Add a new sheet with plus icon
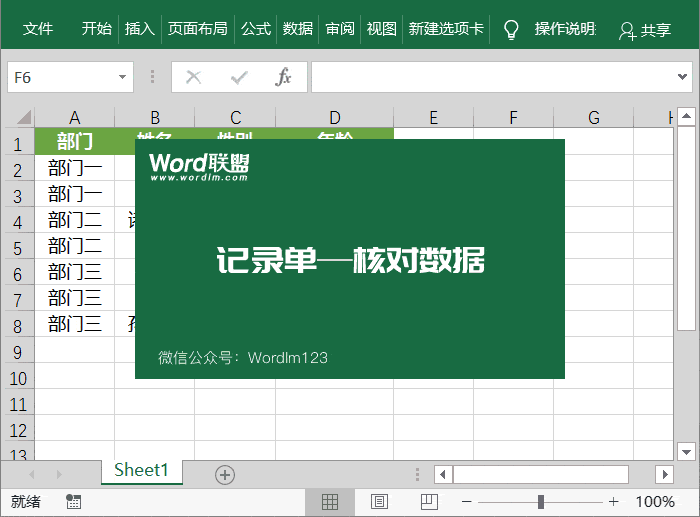The width and height of the screenshot is (700, 517). coord(225,474)
